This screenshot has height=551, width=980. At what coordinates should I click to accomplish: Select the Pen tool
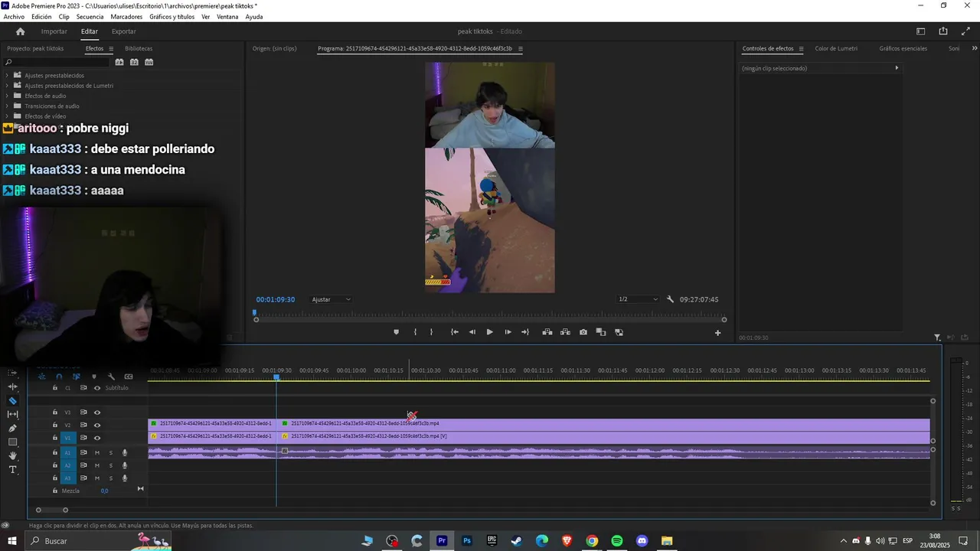point(12,428)
